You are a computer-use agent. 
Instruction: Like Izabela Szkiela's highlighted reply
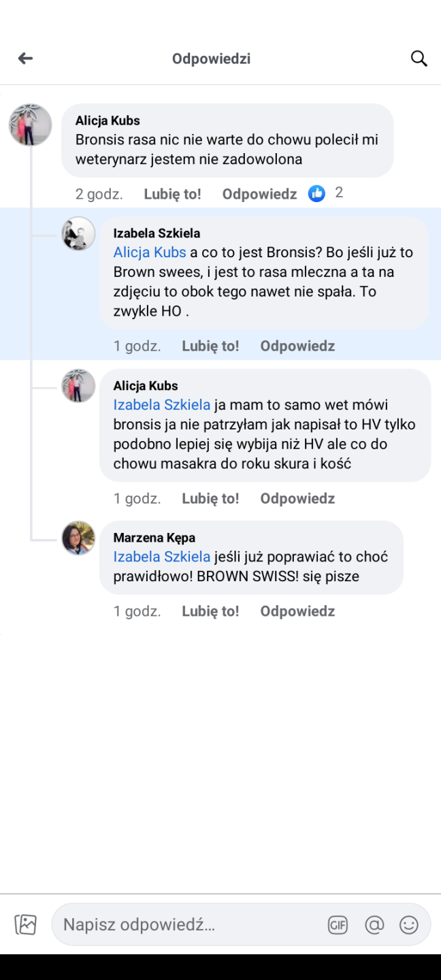[210, 346]
